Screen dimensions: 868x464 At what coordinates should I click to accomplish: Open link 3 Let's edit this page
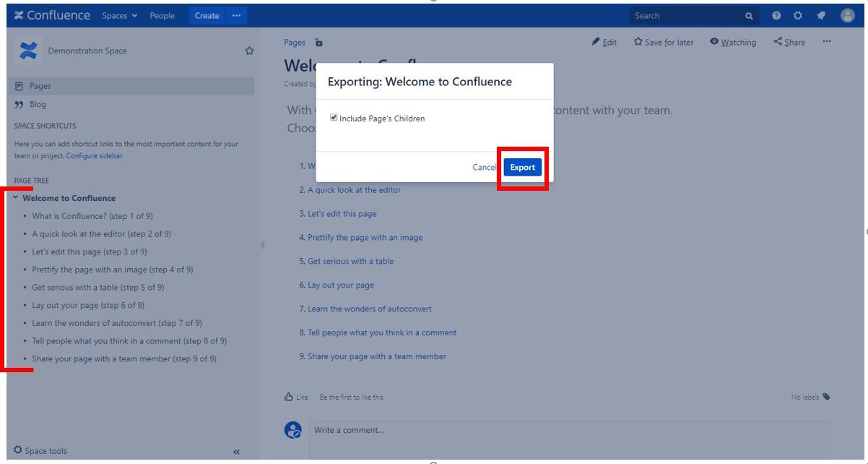(x=342, y=214)
